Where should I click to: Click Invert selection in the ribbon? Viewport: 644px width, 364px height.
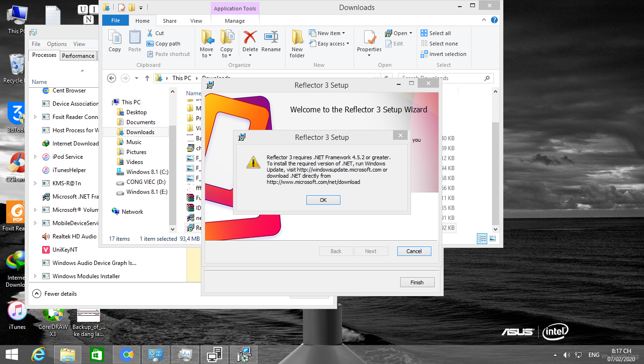[x=443, y=54]
